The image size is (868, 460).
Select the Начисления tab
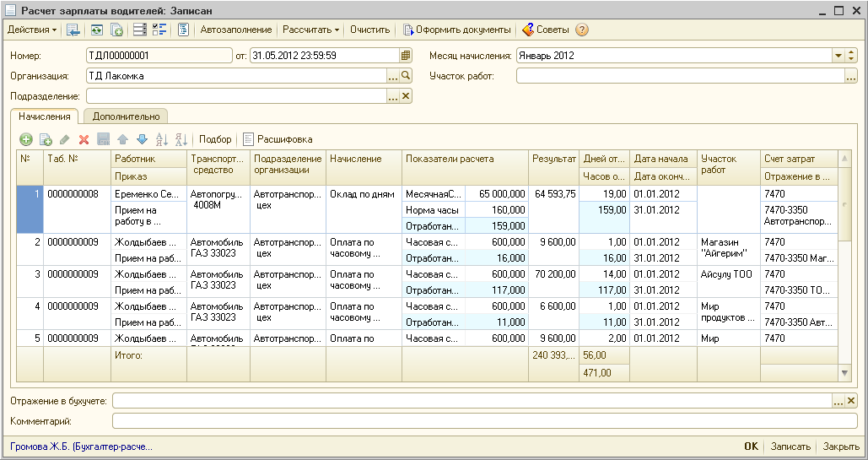point(44,116)
